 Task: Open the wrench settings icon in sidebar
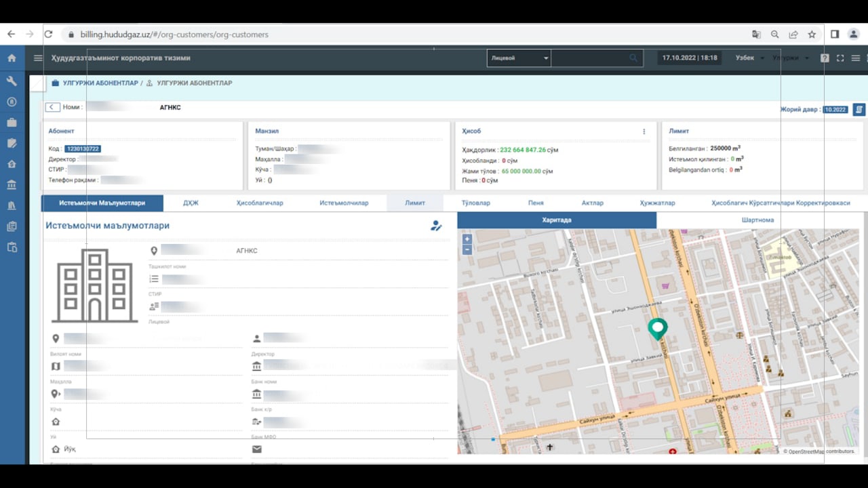(12, 81)
